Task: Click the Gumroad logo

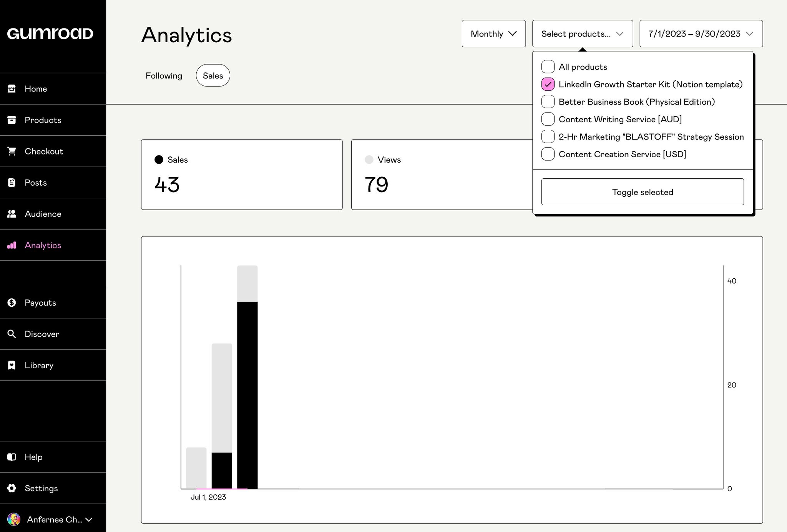Action: (x=50, y=33)
